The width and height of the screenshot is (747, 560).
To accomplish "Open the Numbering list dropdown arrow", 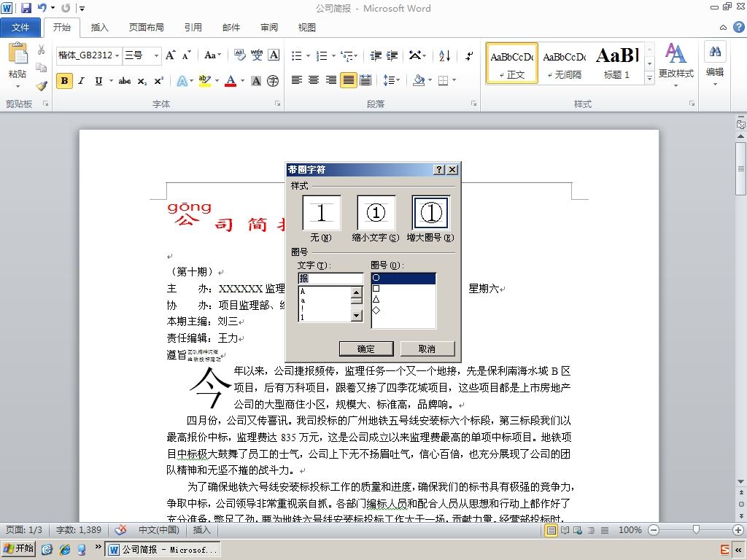I will coord(333,55).
